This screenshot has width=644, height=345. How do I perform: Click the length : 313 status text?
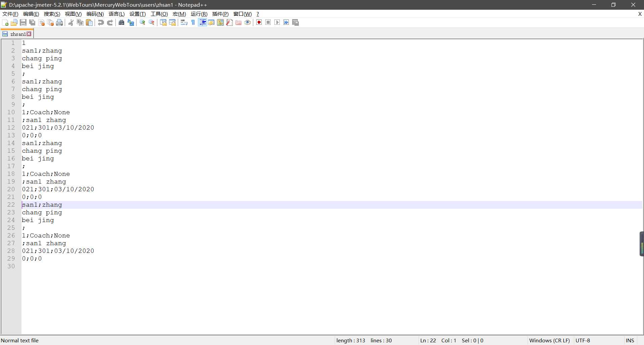point(351,340)
